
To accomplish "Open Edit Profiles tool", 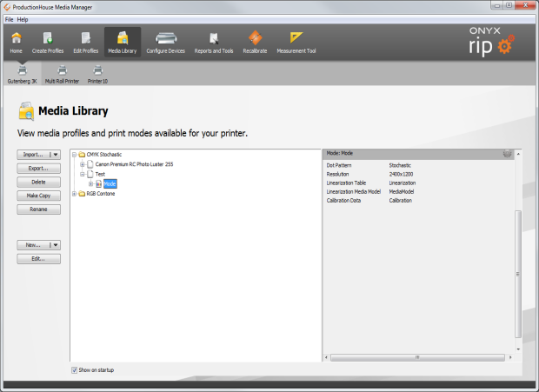I will coord(85,43).
